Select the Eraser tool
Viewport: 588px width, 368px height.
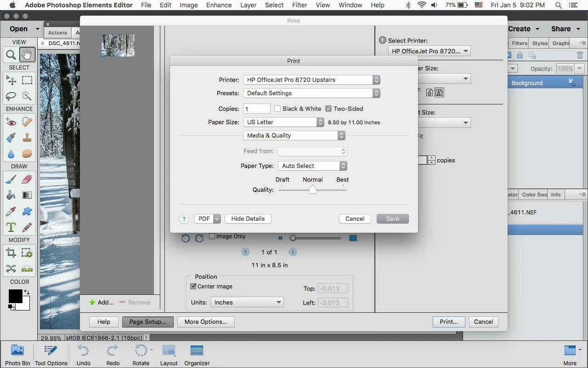pyautogui.click(x=27, y=179)
